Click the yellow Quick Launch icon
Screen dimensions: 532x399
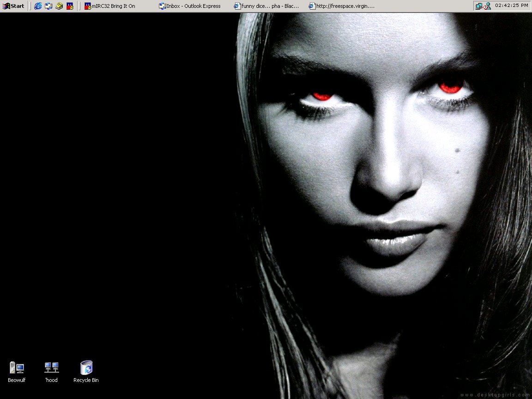(59, 6)
